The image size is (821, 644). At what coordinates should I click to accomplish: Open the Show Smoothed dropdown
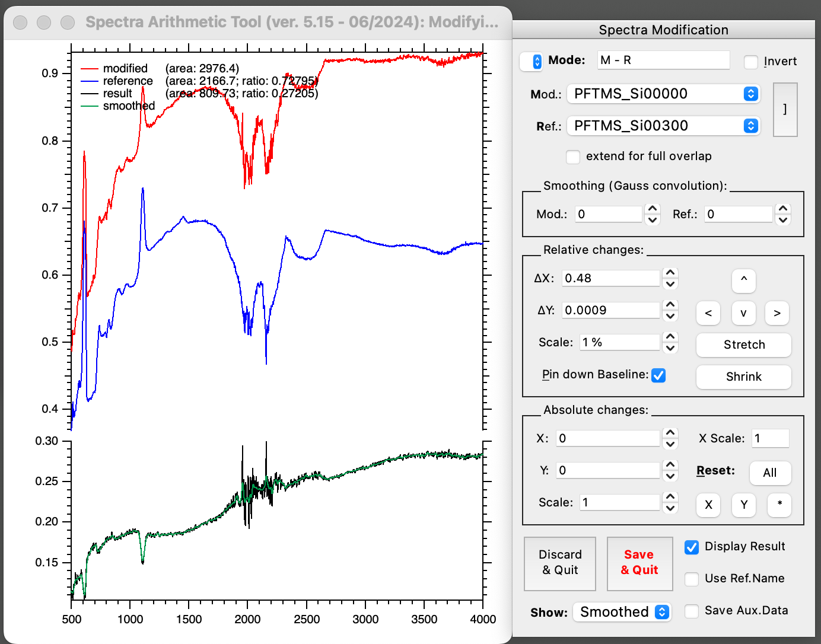pos(622,612)
